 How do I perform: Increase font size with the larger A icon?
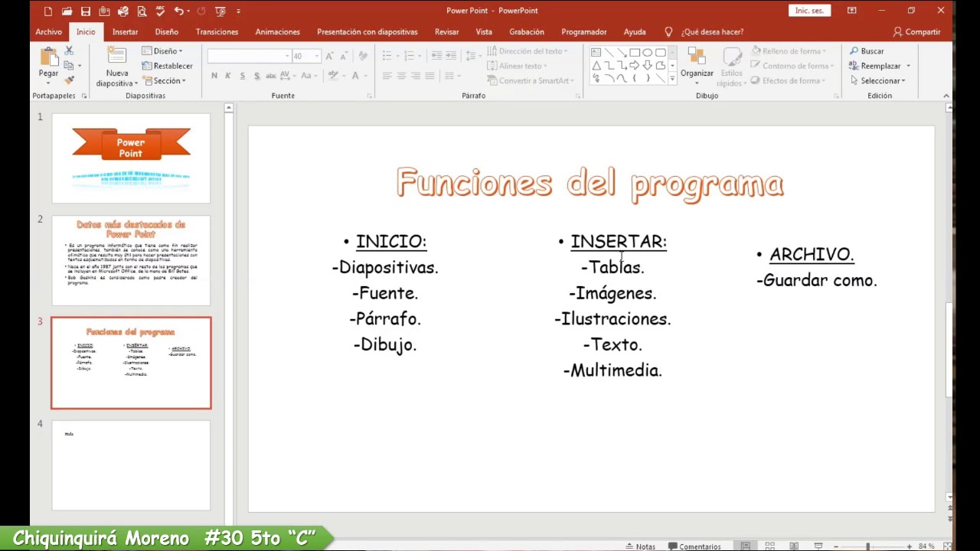pyautogui.click(x=329, y=56)
